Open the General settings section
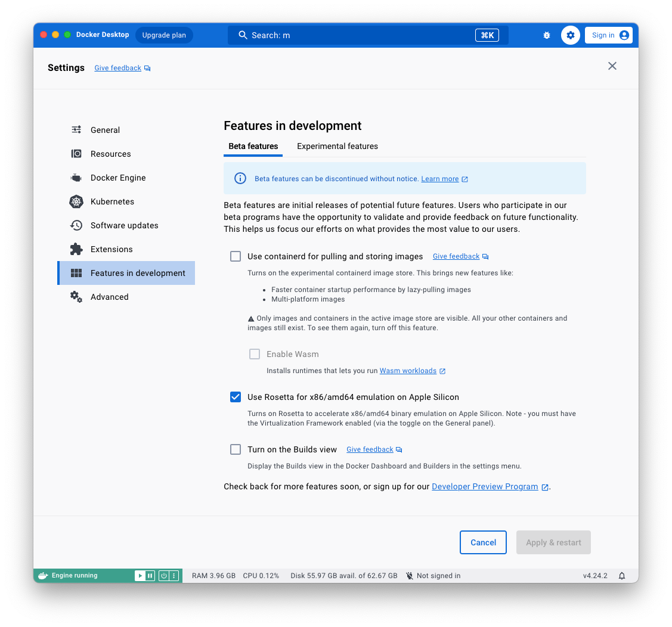The height and width of the screenshot is (627, 672). 126,130
